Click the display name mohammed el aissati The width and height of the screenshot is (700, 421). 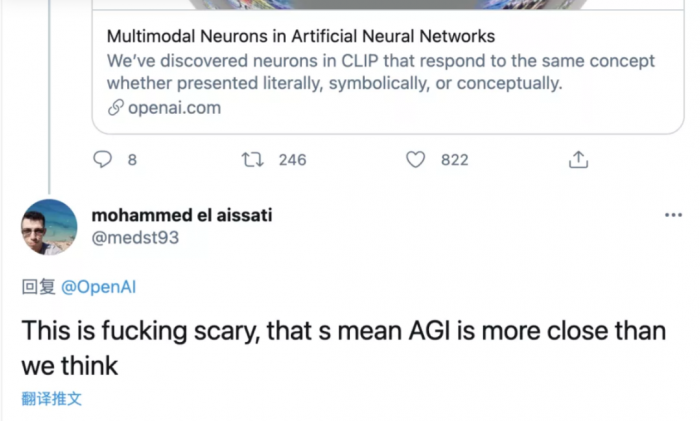click(x=181, y=215)
